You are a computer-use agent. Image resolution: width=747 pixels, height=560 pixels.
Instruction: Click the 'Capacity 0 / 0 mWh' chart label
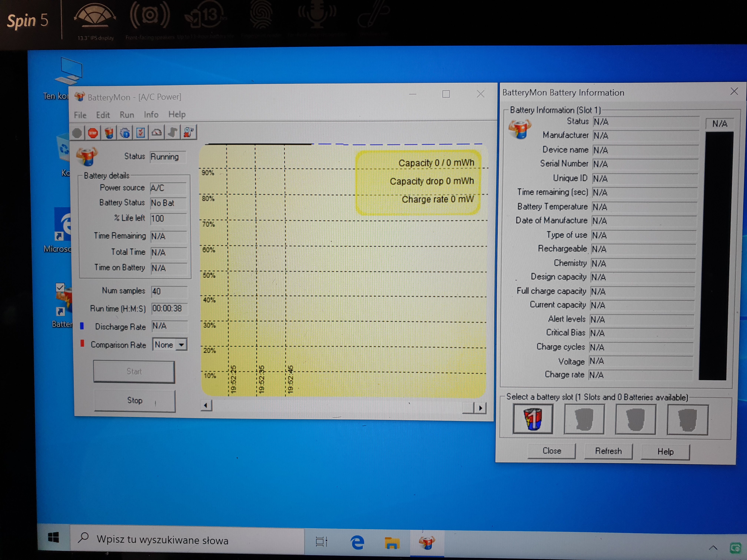[x=436, y=163]
